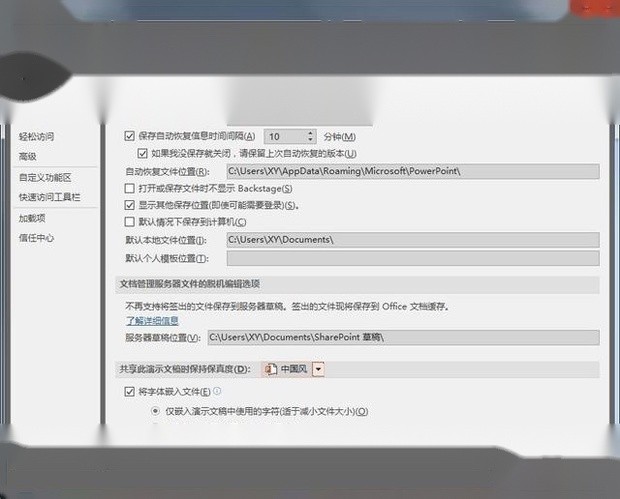Click the 了解详细信息 link
The image size is (620, 499).
[x=152, y=320]
